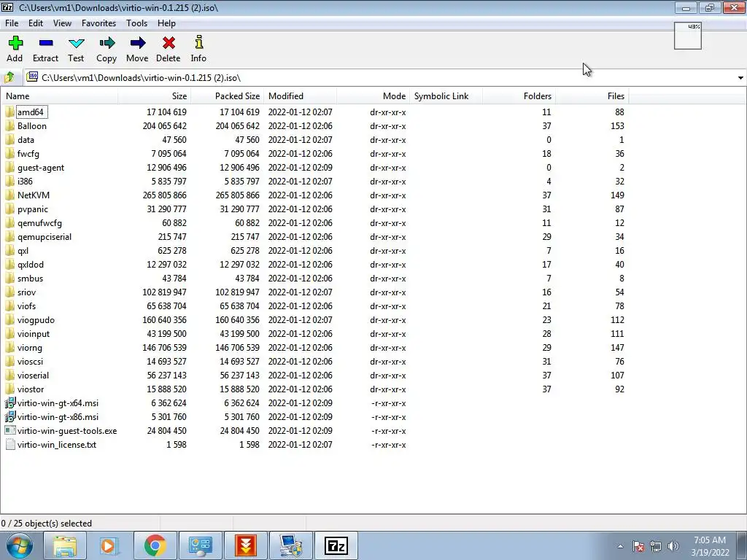Select the i386 folder name
Viewport: 747px width, 560px height.
[x=25, y=182]
